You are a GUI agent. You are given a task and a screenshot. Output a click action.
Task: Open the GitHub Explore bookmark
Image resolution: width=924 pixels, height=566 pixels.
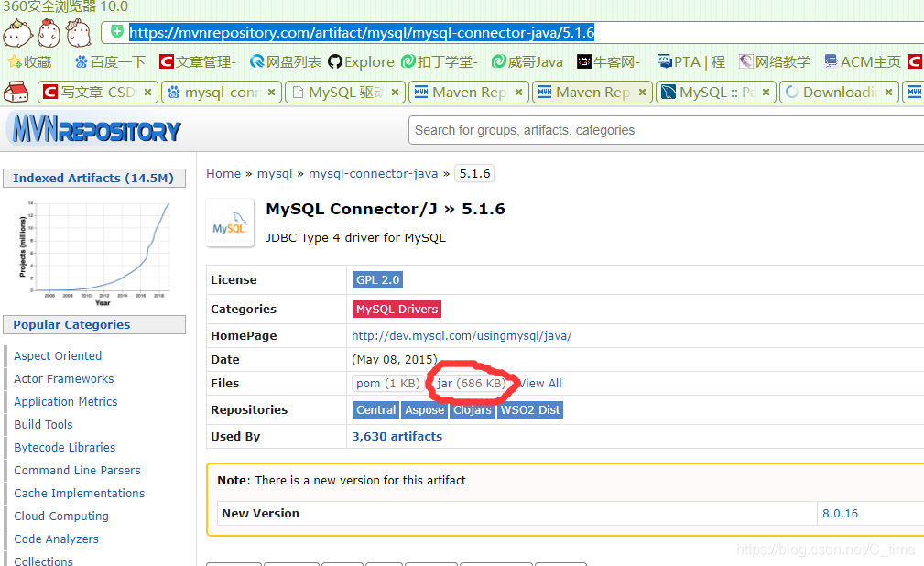(361, 62)
